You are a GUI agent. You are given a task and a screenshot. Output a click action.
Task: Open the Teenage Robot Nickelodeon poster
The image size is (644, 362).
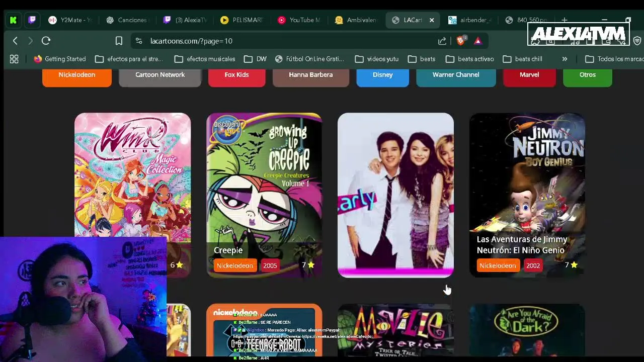click(264, 330)
